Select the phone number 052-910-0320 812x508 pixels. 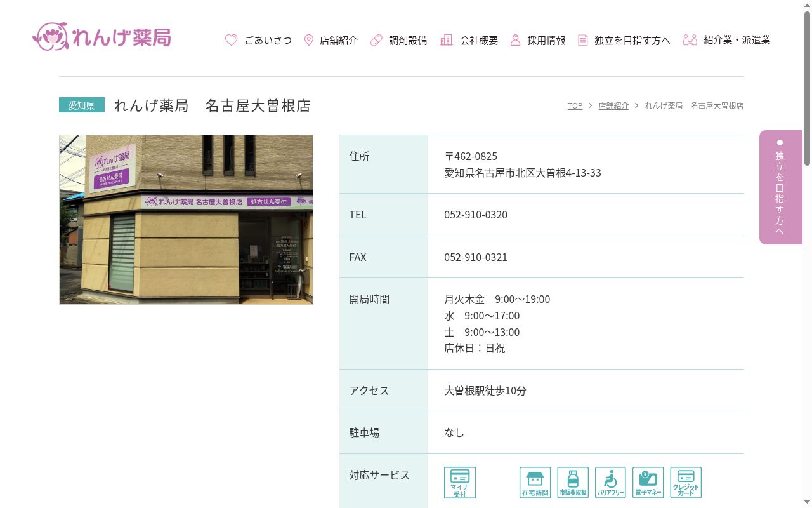[476, 215]
